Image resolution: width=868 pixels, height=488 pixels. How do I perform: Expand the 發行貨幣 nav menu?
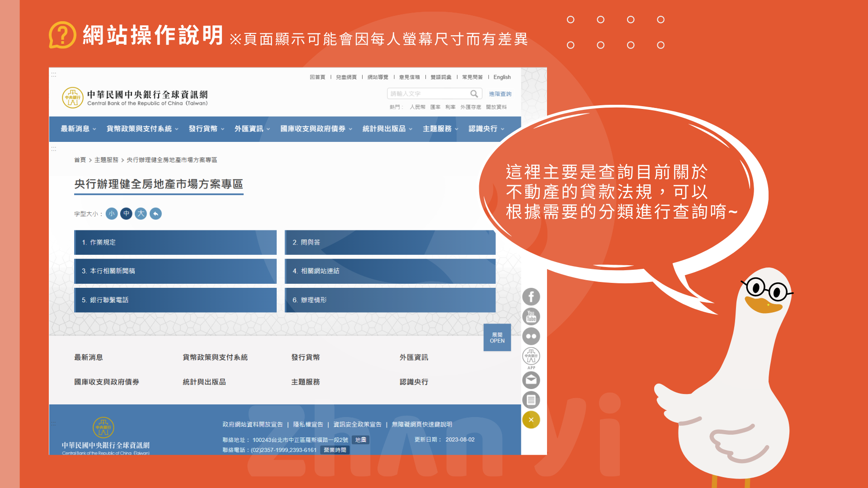click(206, 129)
